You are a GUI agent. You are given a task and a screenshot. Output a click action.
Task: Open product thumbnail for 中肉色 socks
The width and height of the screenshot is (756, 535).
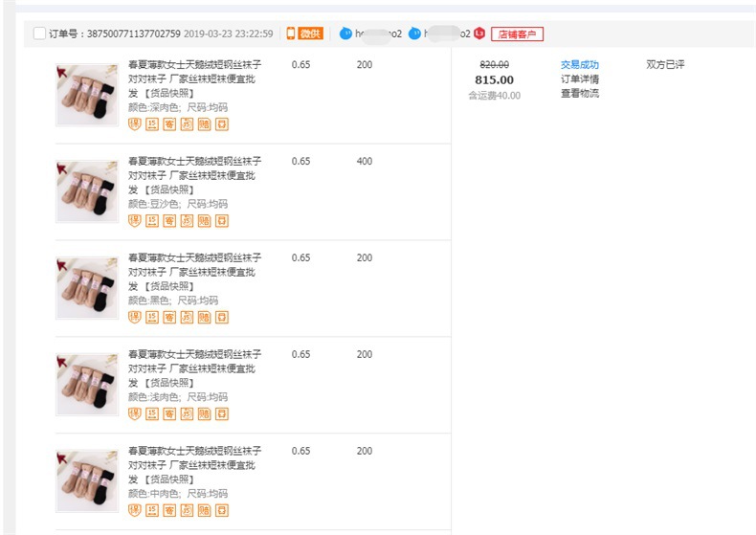coord(87,480)
